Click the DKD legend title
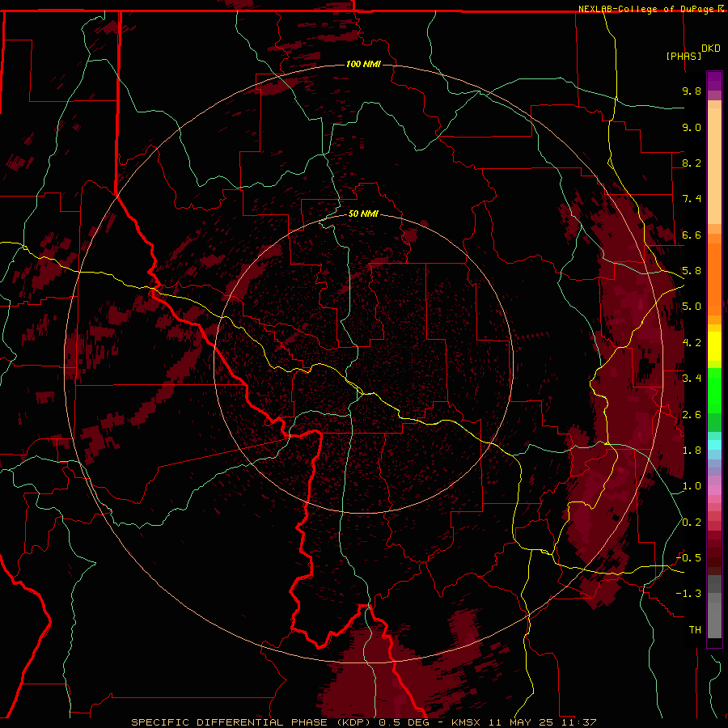728x728 pixels. click(x=711, y=49)
